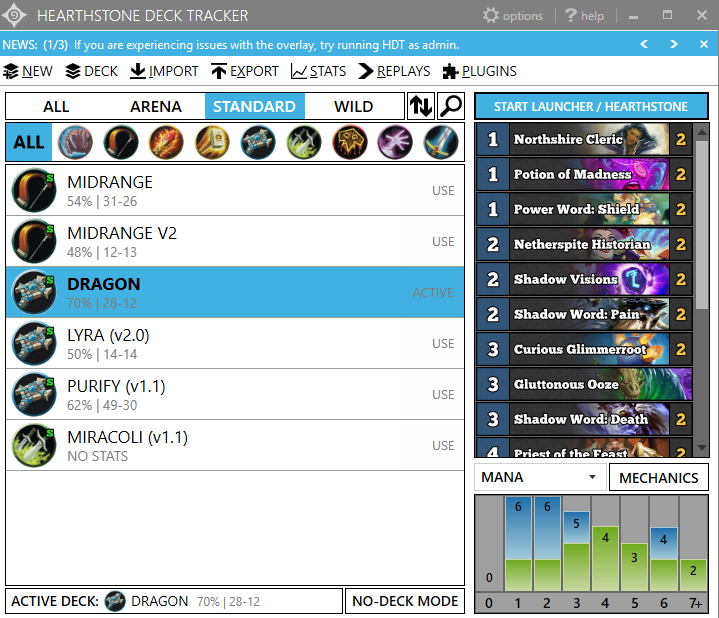
Task: Open the DECK menu
Action: [91, 71]
